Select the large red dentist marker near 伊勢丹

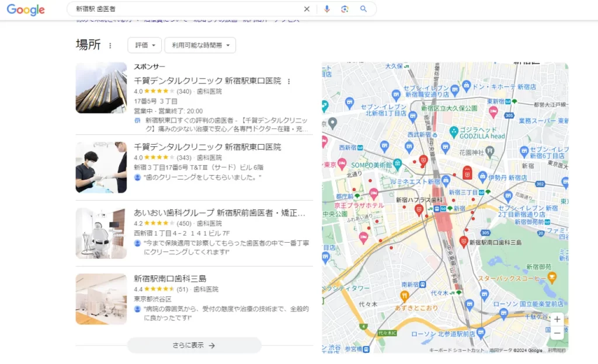[x=467, y=173]
